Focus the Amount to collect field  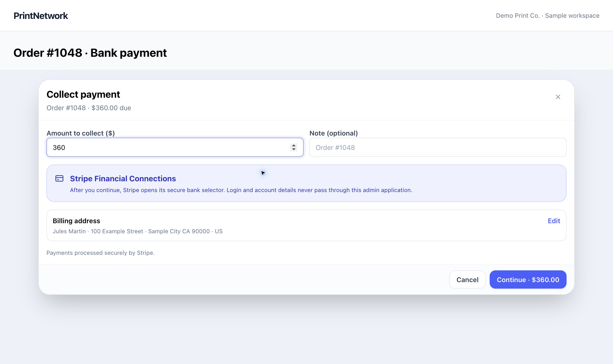coord(175,147)
